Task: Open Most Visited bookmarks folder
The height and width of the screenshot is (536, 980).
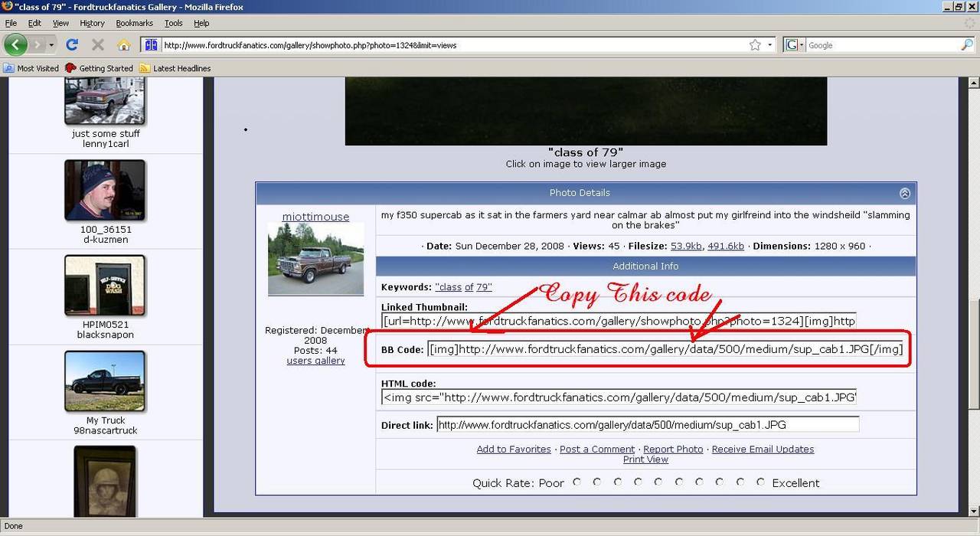Action: pos(31,68)
